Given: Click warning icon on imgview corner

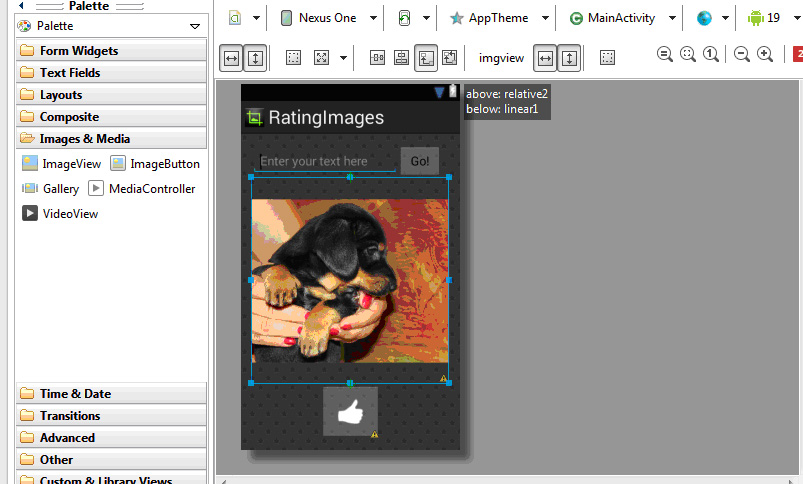Looking at the screenshot, I should click(x=443, y=378).
